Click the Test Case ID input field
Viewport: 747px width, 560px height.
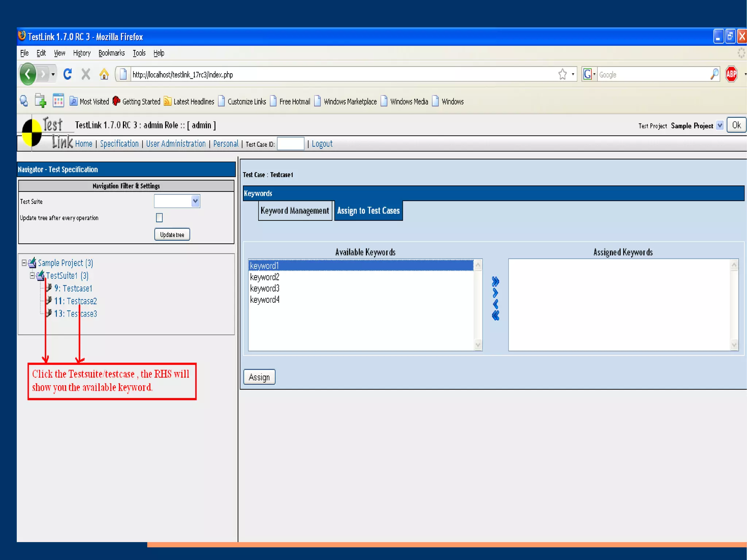click(291, 144)
